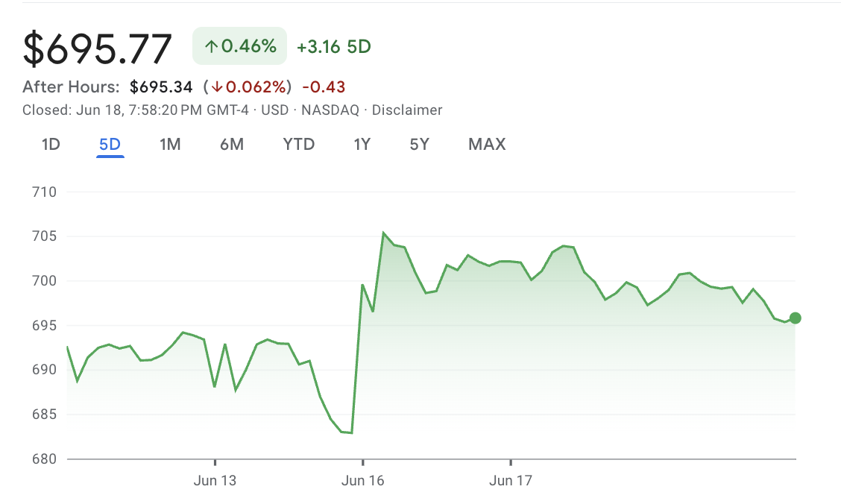Switch to the YTD chart tab
This screenshot has height=504, width=841.
coord(298,144)
